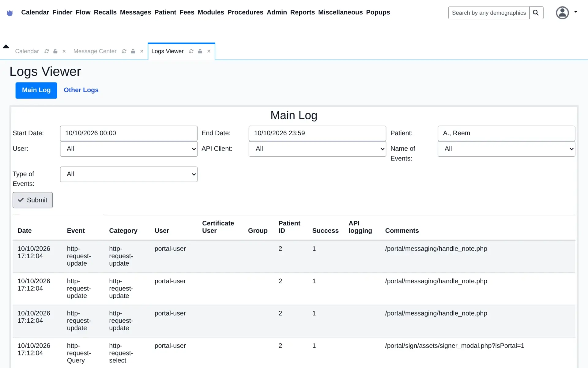
Task: Click the Start Date field
Action: [129, 133]
